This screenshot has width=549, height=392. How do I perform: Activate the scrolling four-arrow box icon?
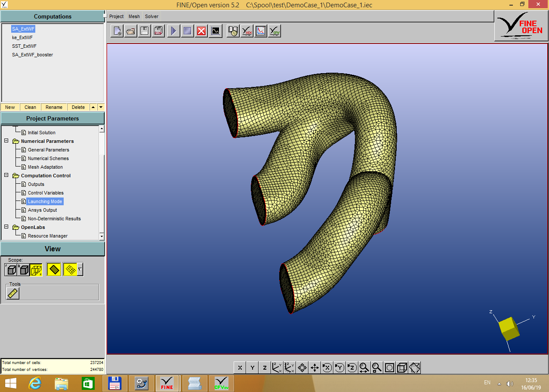pyautogui.click(x=302, y=367)
